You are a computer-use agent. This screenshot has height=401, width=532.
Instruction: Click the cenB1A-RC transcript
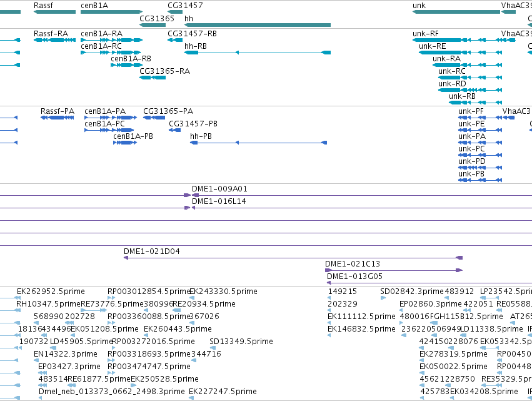[x=111, y=53]
